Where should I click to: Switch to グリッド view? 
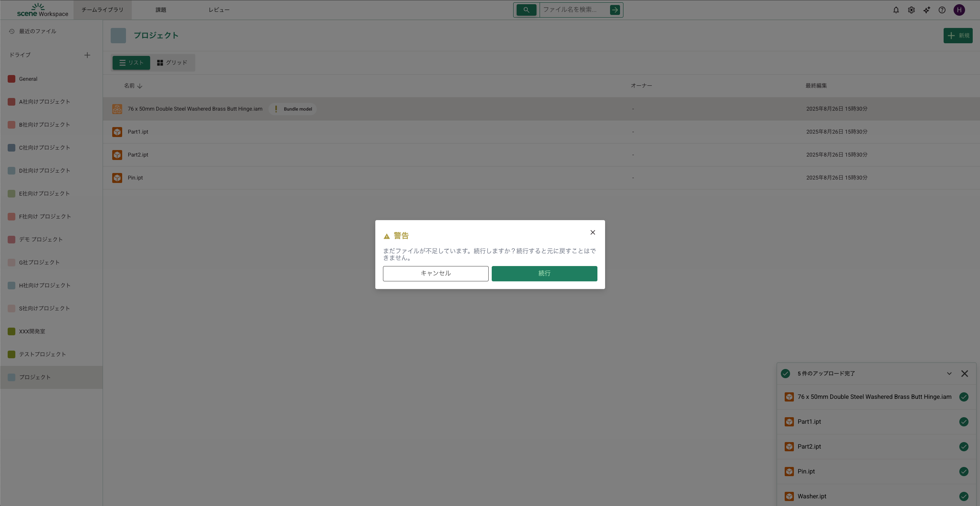[x=172, y=63]
